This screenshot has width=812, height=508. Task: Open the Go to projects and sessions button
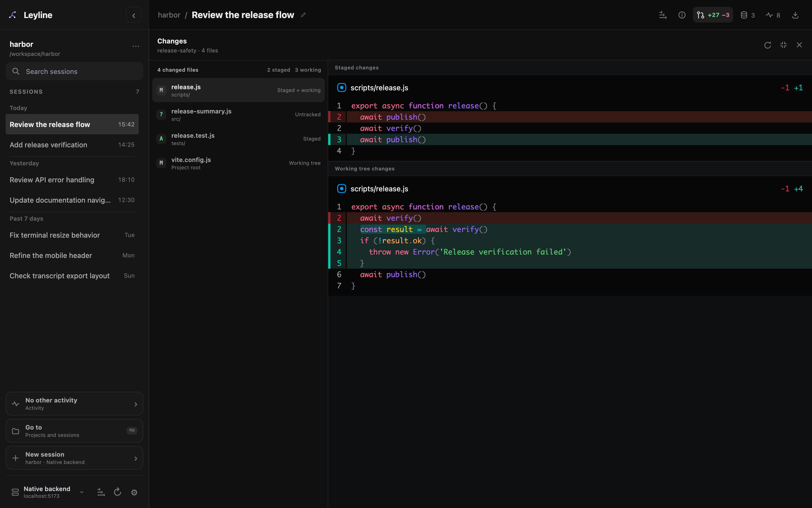(x=74, y=431)
